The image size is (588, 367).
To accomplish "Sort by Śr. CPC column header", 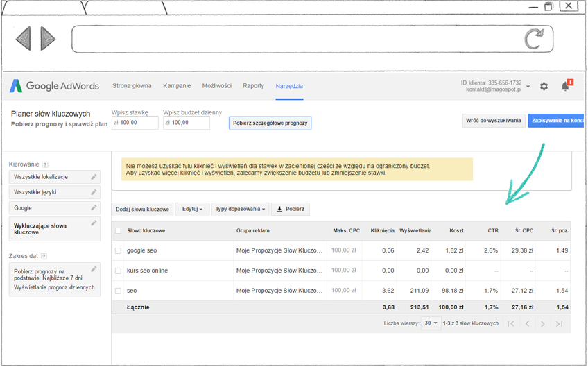I will pos(524,231).
